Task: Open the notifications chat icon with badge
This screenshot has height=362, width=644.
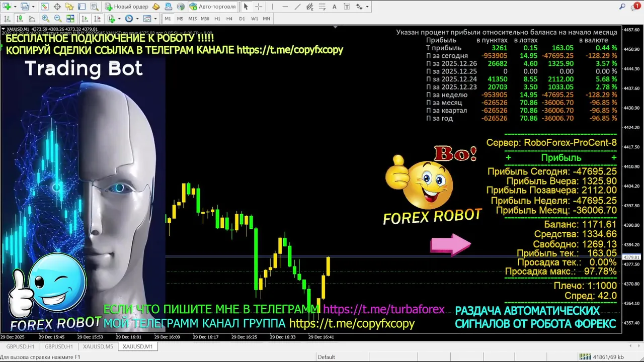Action: [x=636, y=7]
